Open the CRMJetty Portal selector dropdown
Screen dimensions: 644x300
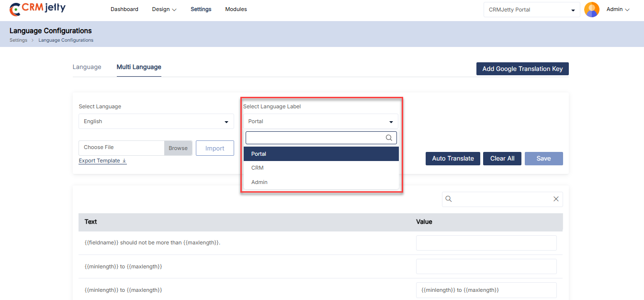point(531,10)
